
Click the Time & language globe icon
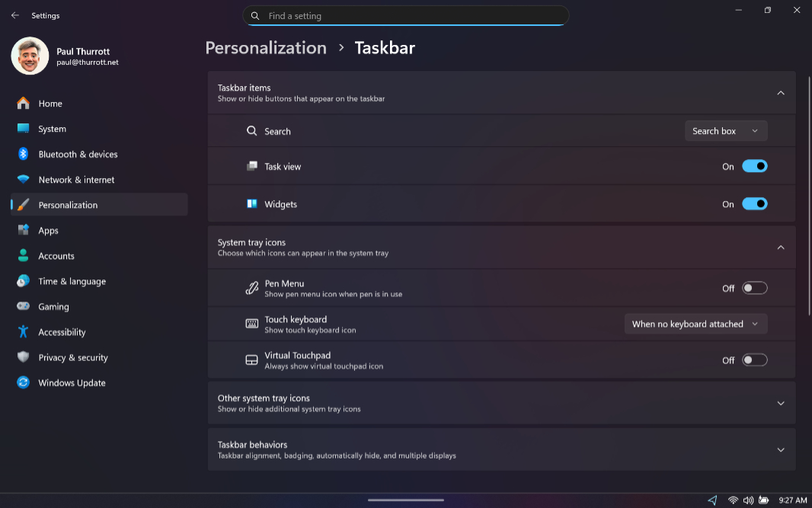point(24,281)
